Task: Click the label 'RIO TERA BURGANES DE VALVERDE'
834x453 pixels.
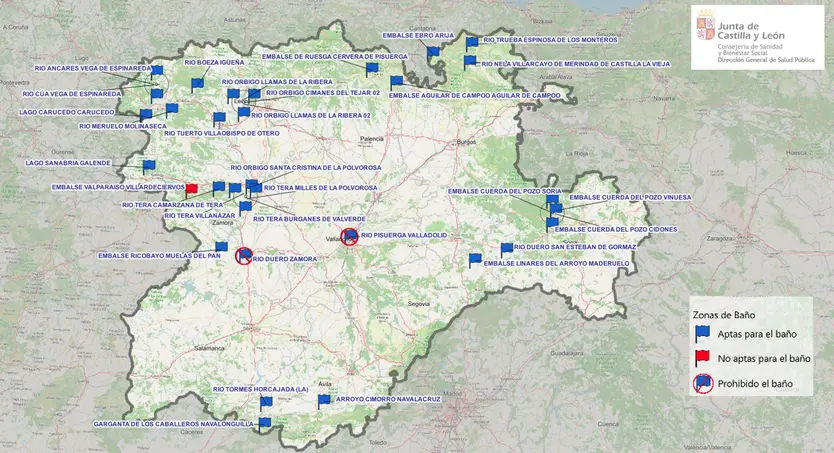Action: 310,219
